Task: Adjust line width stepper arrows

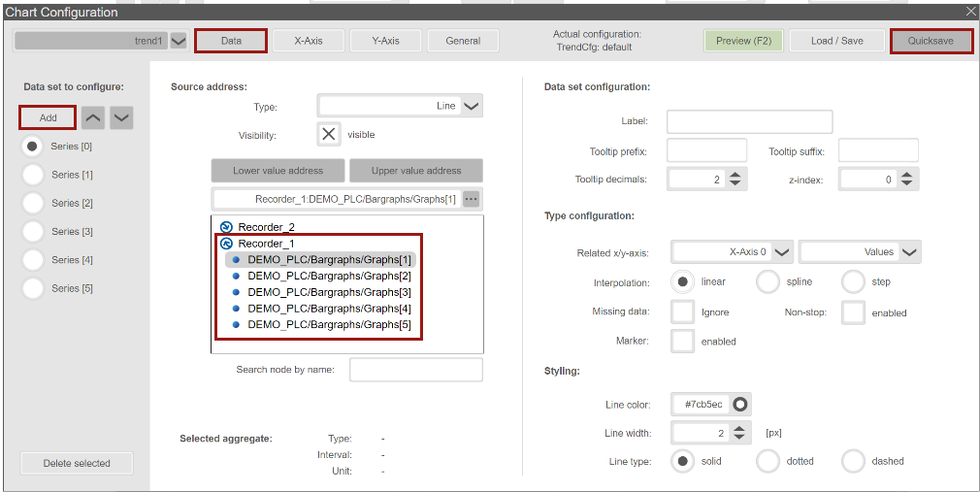Action: pos(739,433)
